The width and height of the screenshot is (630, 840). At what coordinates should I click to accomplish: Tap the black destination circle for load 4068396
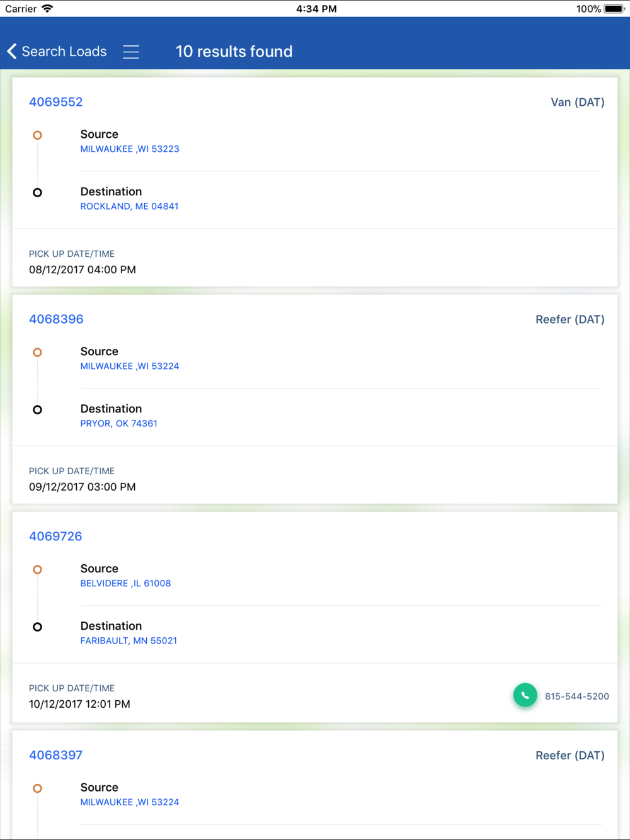[37, 409]
